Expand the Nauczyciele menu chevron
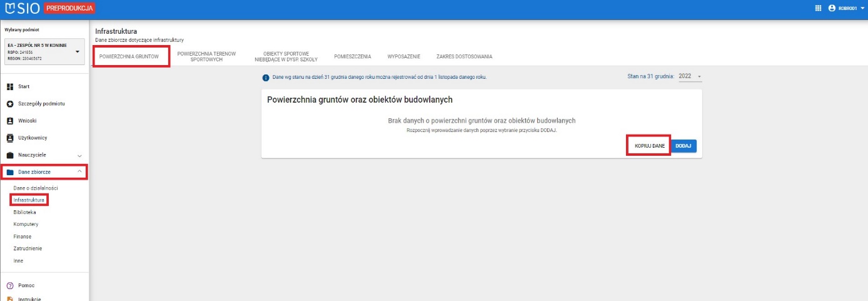 point(79,155)
